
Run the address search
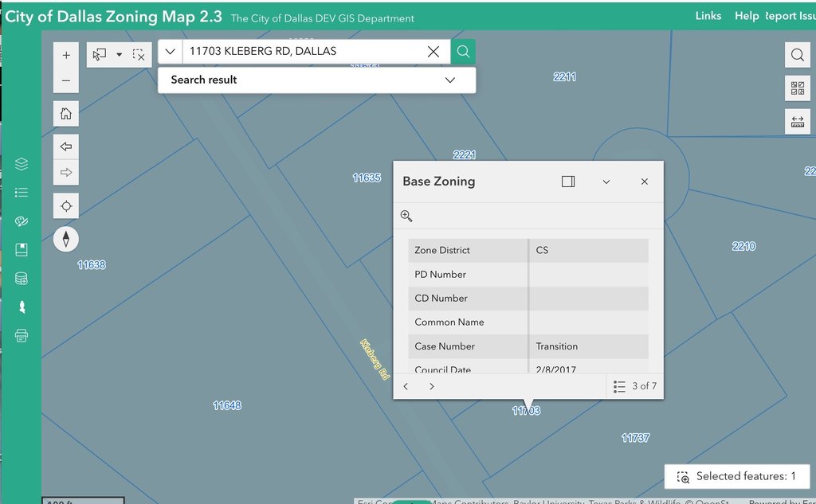pos(463,52)
